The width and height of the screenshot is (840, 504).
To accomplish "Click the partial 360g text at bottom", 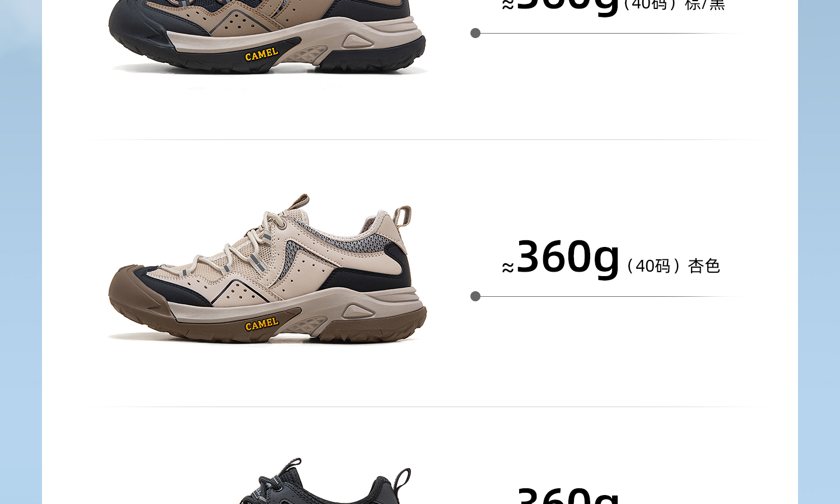I will tap(568, 495).
